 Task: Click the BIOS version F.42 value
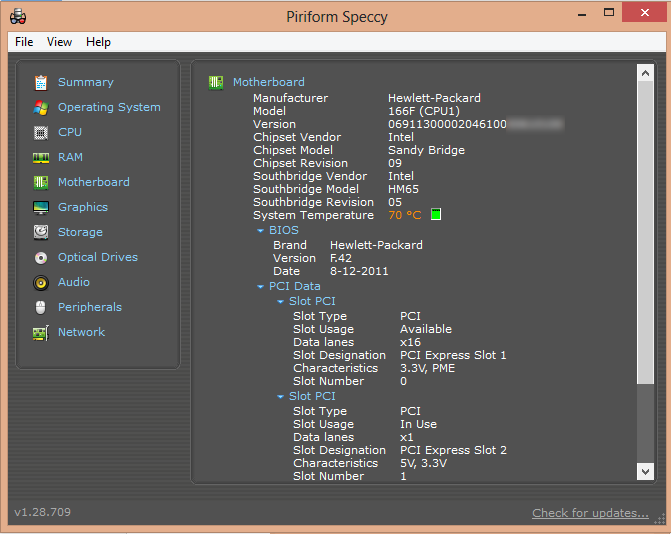(x=341, y=258)
